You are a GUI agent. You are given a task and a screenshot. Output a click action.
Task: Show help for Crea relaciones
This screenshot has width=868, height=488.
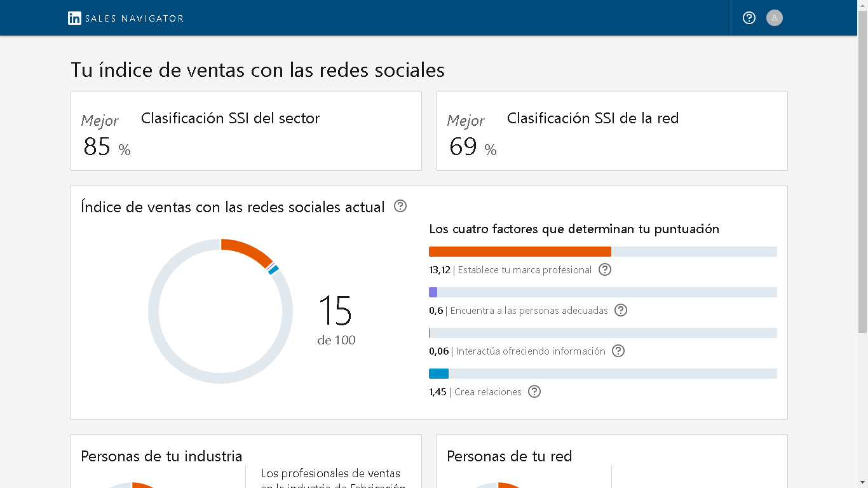[534, 391]
